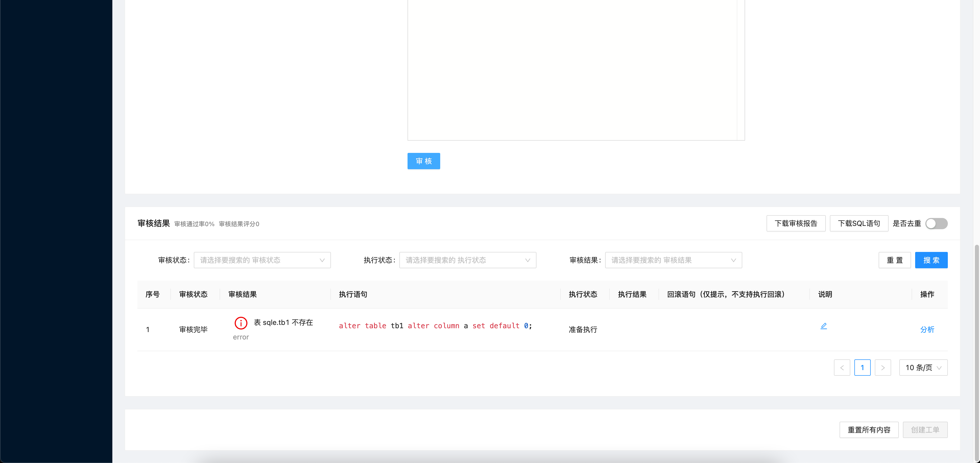The width and height of the screenshot is (980, 463).
Task: Select page number 1 in pagination
Action: point(863,368)
